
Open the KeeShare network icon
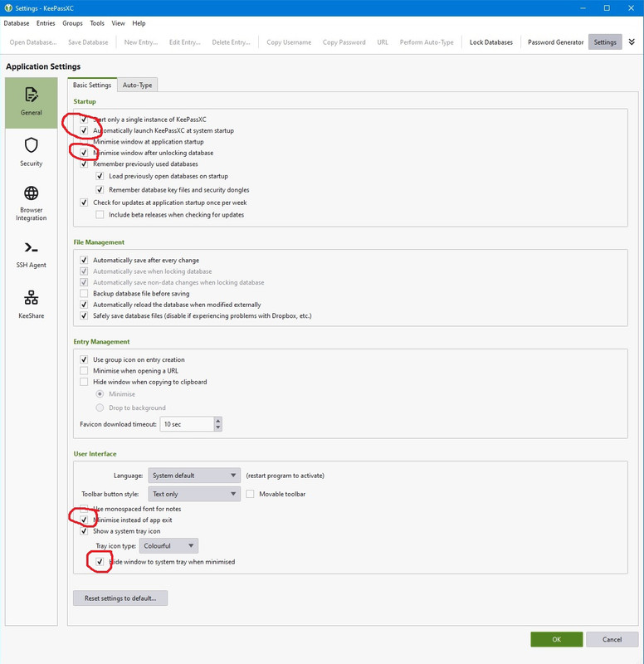(x=32, y=298)
